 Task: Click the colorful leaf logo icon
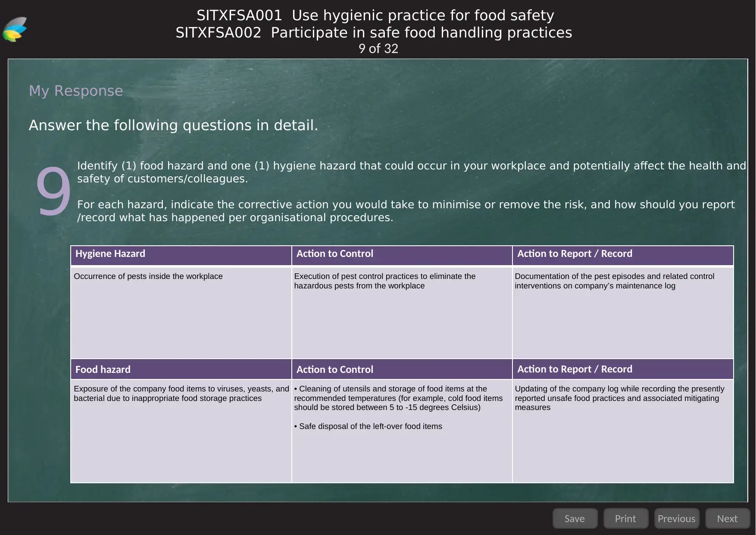(15, 30)
